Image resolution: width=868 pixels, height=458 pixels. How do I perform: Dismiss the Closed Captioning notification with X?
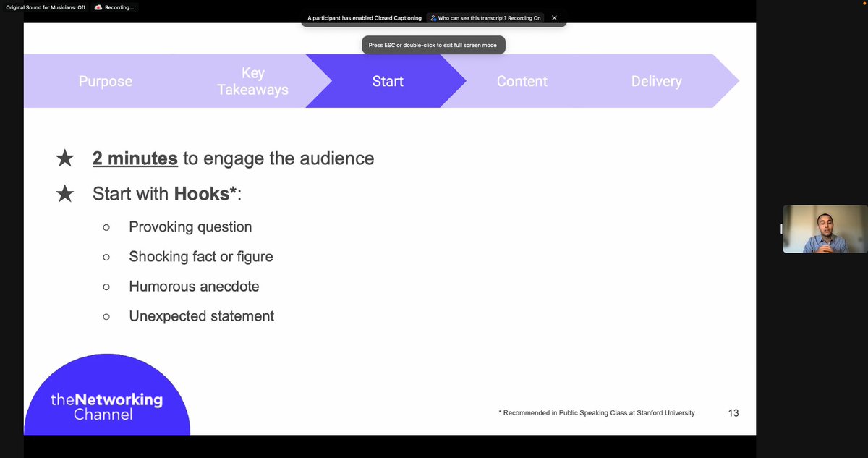point(554,18)
